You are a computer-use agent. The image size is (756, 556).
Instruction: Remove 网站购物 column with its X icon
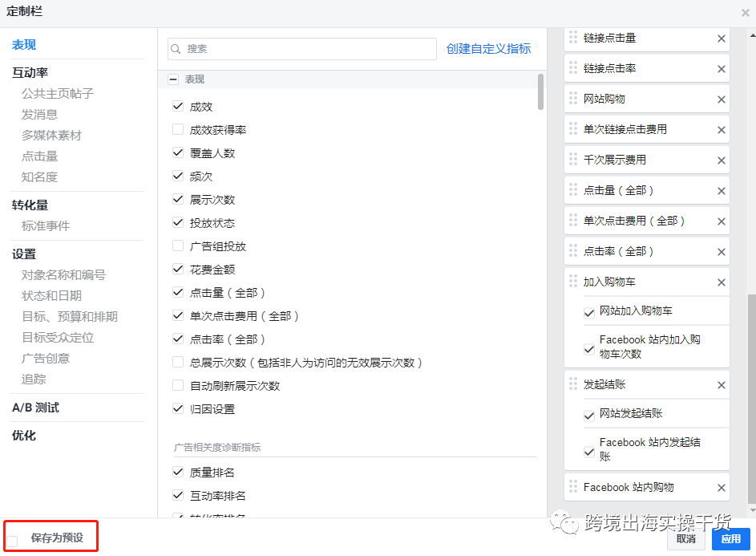pos(720,99)
